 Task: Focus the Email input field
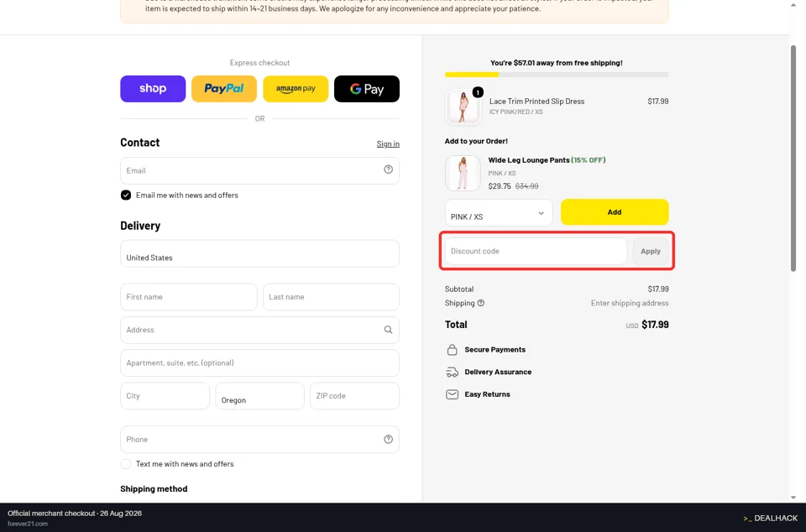(x=259, y=170)
